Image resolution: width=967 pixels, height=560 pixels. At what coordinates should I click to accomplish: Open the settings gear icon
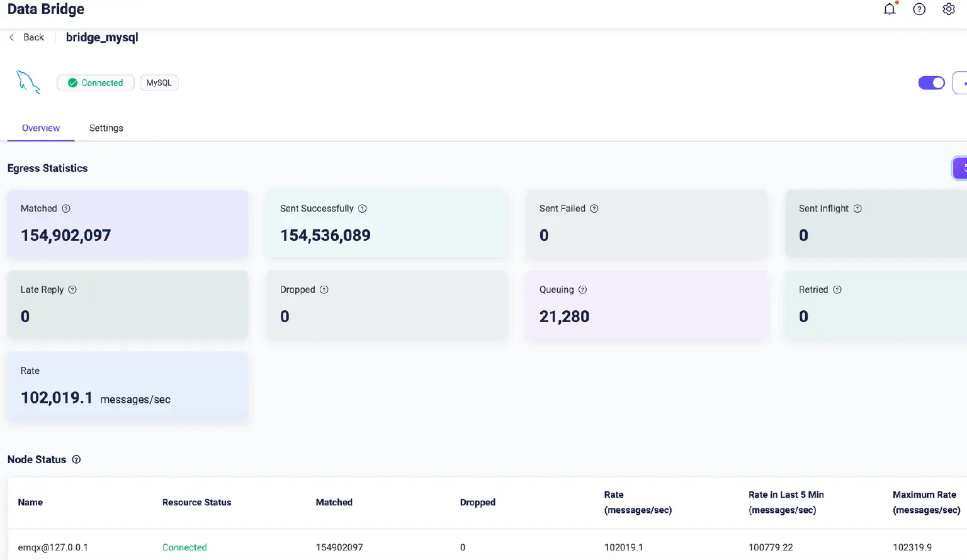point(948,9)
